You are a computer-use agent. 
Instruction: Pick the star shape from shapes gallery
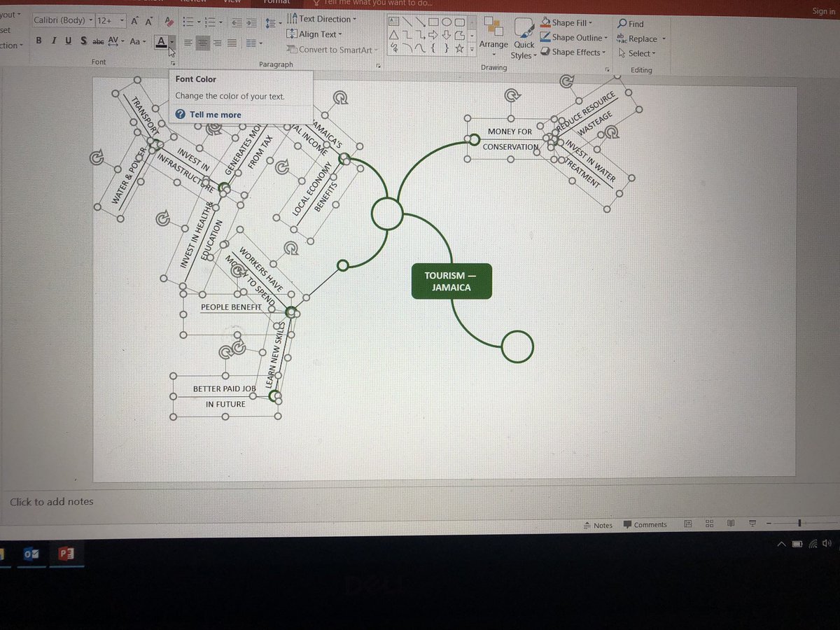point(460,48)
